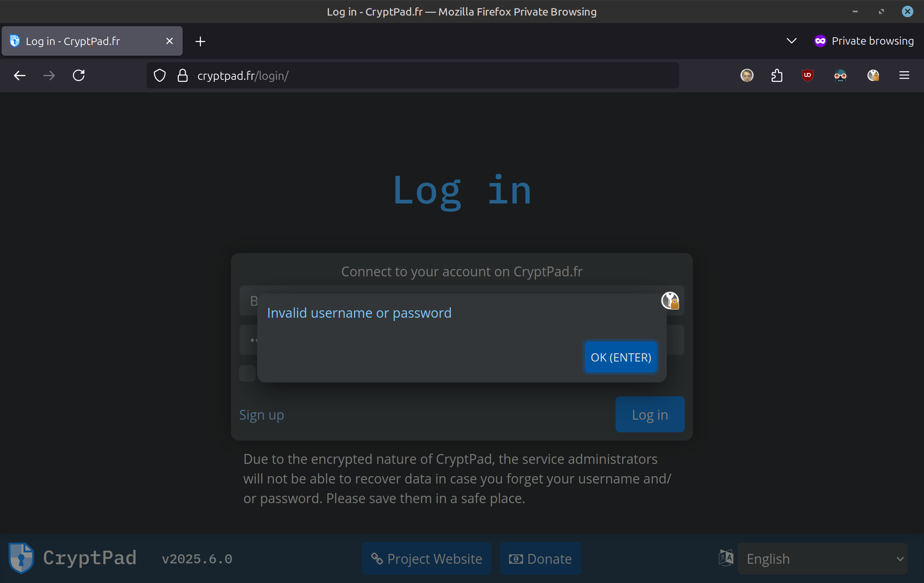Expand the English language dropdown
The height and width of the screenshot is (583, 924).
[x=822, y=559]
